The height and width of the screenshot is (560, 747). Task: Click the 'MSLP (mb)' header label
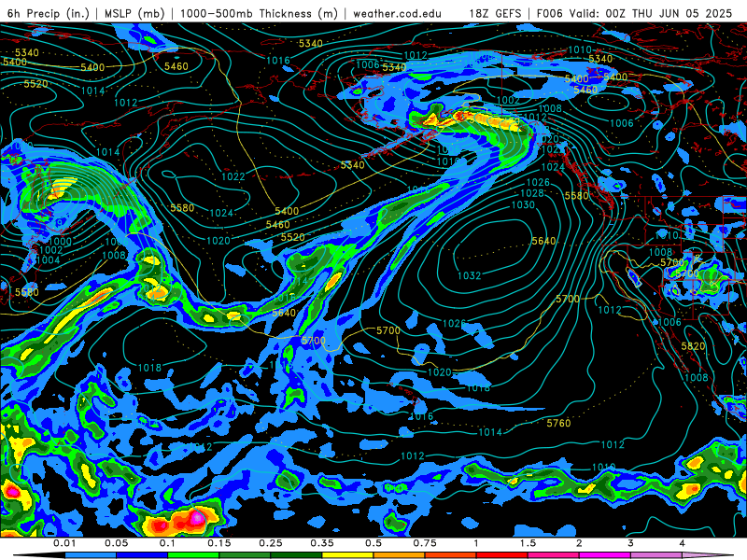134,13
